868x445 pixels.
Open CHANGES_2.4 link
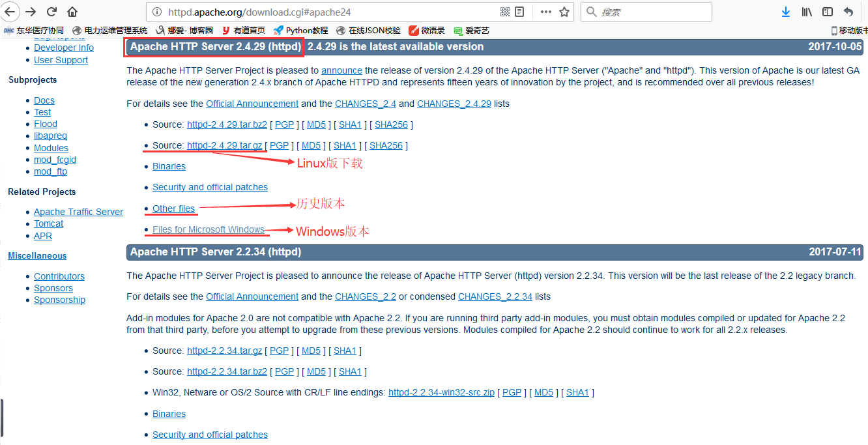point(366,104)
